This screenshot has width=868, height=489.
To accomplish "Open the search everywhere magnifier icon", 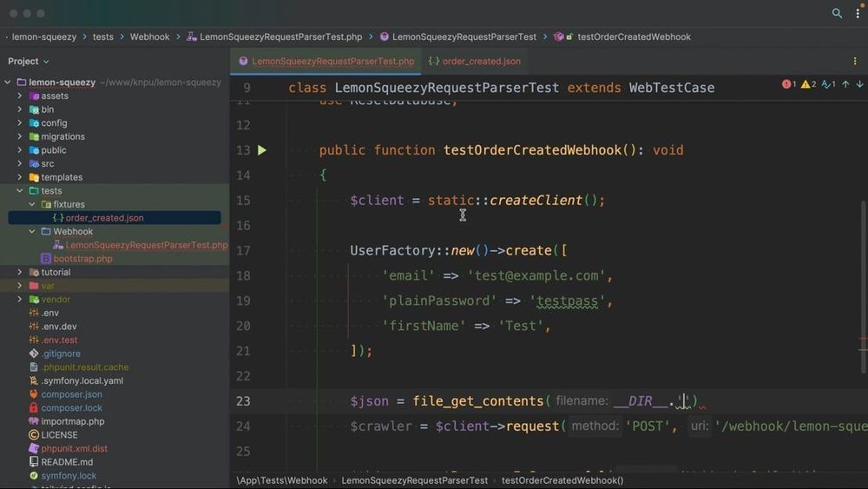I will click(837, 13).
